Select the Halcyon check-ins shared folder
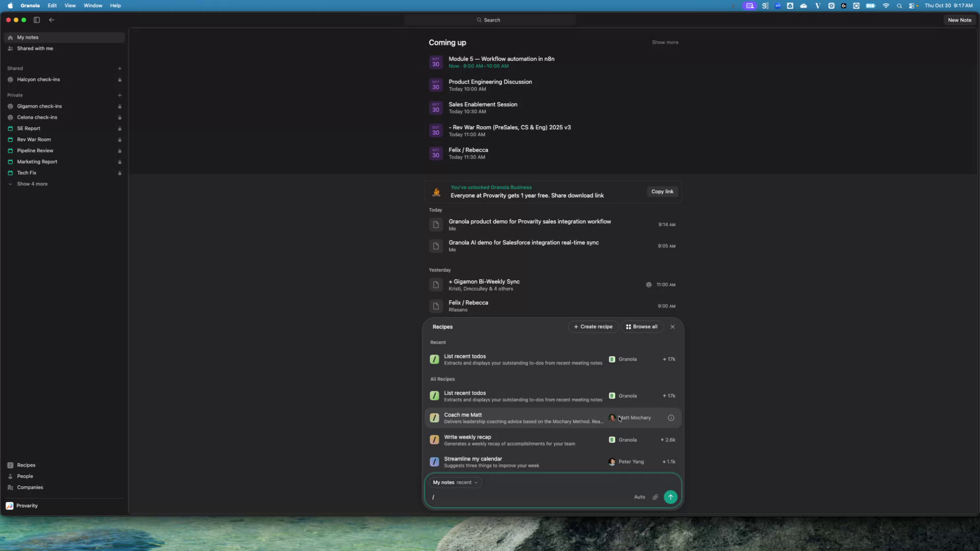This screenshot has width=980, height=551. 38,80
